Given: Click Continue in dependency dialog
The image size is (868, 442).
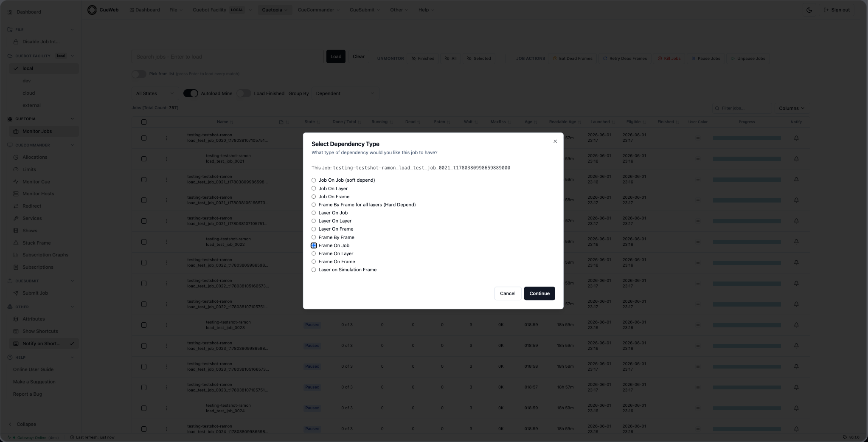Looking at the screenshot, I should [x=539, y=293].
